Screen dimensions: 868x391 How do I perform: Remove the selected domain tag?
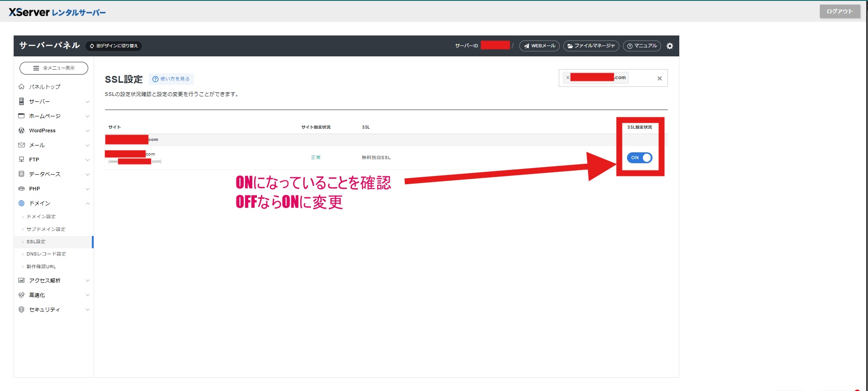pos(567,78)
